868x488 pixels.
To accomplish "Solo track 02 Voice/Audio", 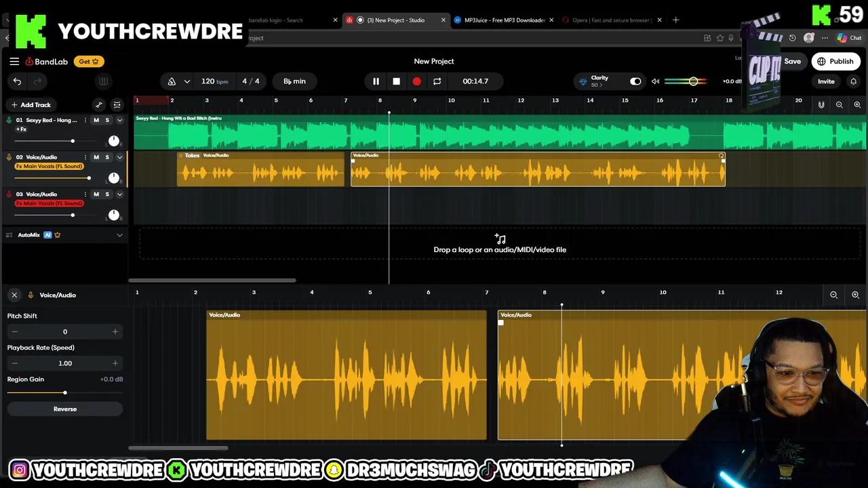I will pyautogui.click(x=107, y=157).
